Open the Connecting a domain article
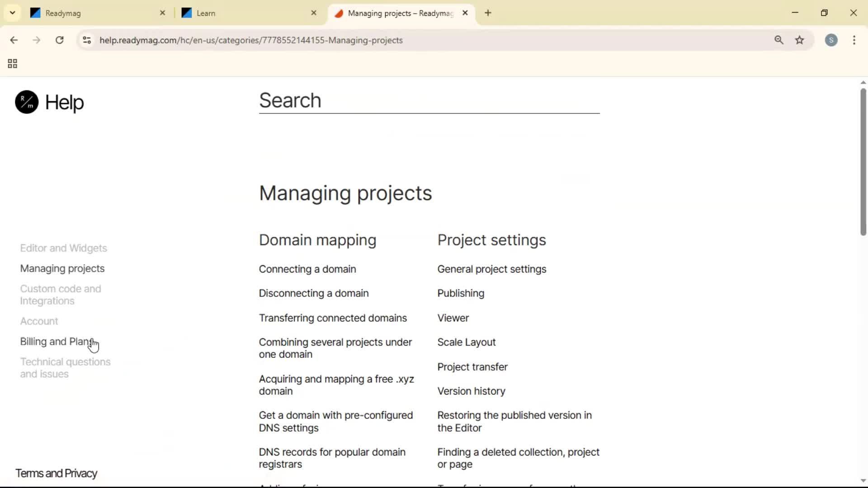 [x=307, y=269]
